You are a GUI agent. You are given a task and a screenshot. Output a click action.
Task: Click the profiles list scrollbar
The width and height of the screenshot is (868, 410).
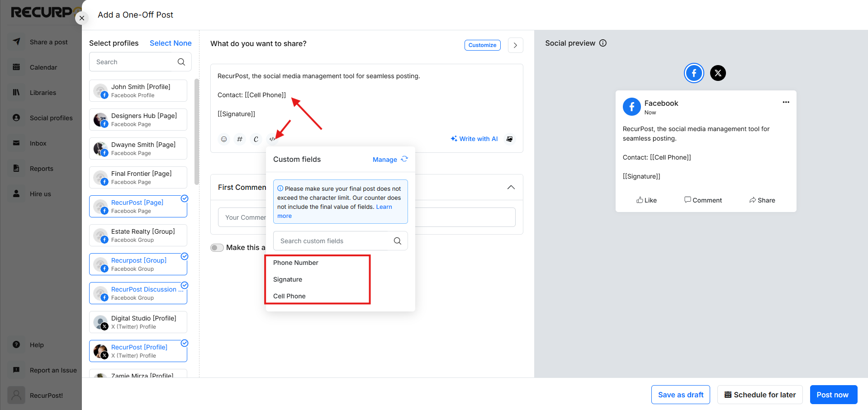197,132
